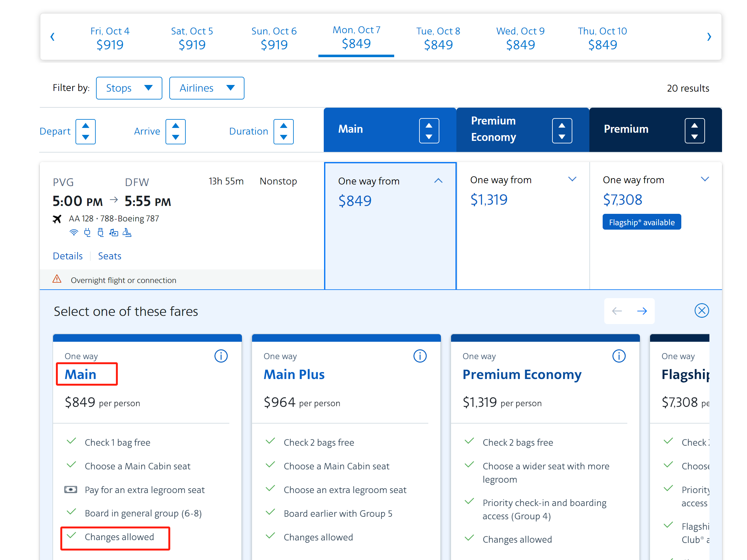Click the previous fares left arrow

pyautogui.click(x=617, y=311)
